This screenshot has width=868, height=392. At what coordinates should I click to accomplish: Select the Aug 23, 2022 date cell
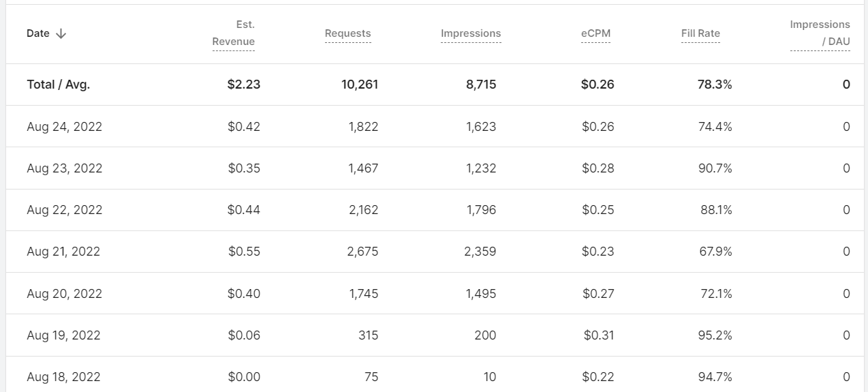(65, 168)
